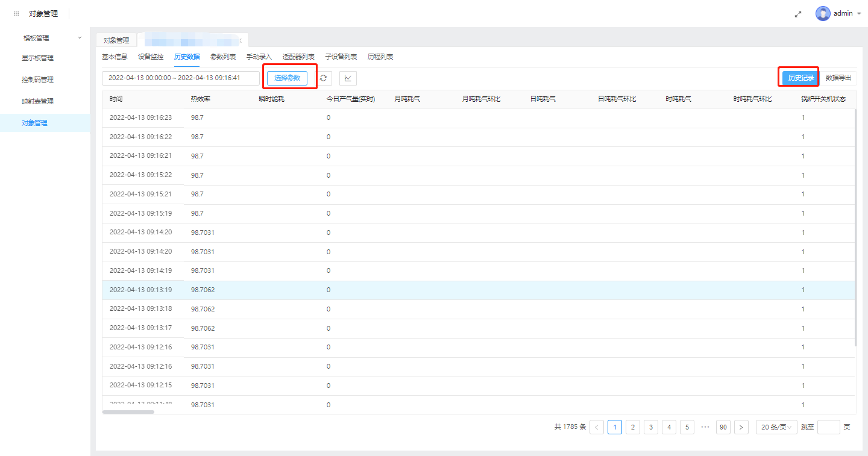Screen dimensions: 868x456
Task: Open the 20 条/页 page size dropdown
Action: 776,427
